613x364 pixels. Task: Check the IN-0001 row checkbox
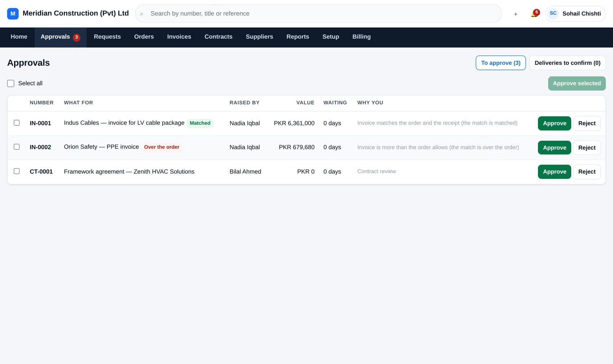17,123
